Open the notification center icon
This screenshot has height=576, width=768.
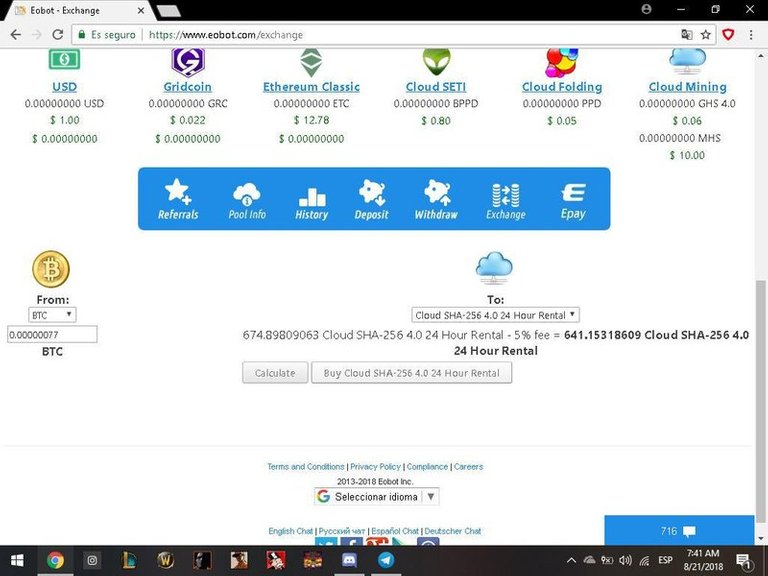tap(743, 560)
